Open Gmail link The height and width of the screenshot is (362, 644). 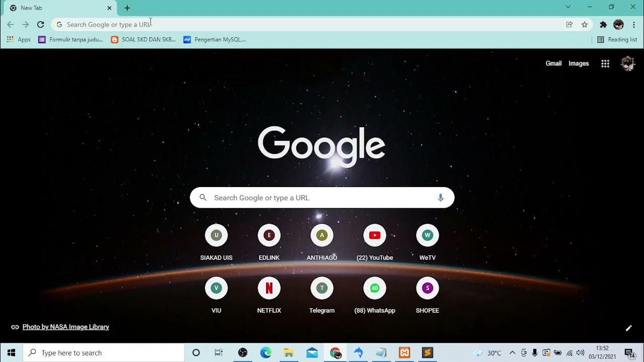point(553,63)
